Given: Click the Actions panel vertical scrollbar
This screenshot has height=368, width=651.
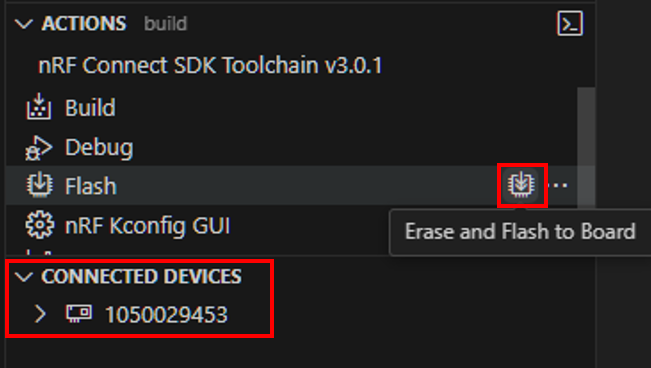Looking at the screenshot, I should point(586,147).
